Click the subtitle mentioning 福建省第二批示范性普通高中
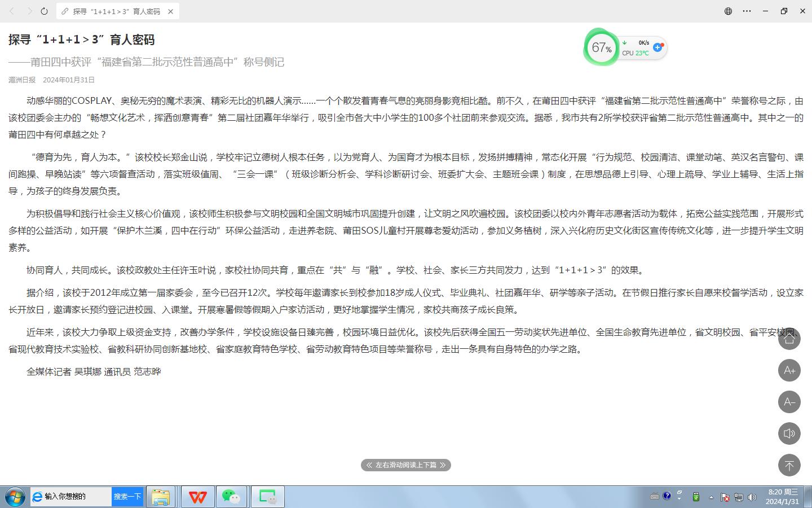Screen dimensions: 812x508 pos(147,62)
